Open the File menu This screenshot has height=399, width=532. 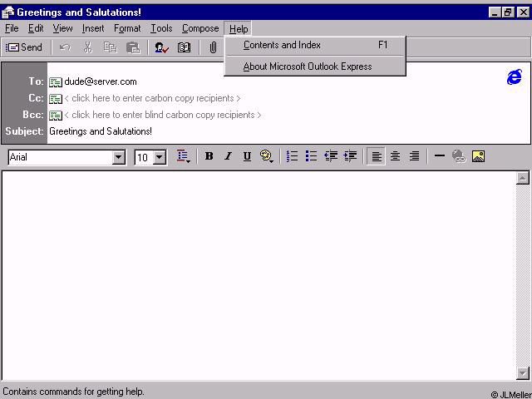click(x=12, y=28)
